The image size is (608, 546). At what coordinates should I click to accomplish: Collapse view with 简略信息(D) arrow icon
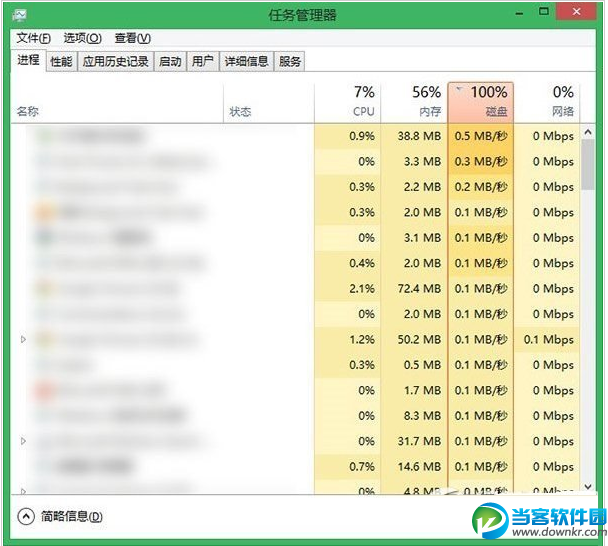pos(26,516)
